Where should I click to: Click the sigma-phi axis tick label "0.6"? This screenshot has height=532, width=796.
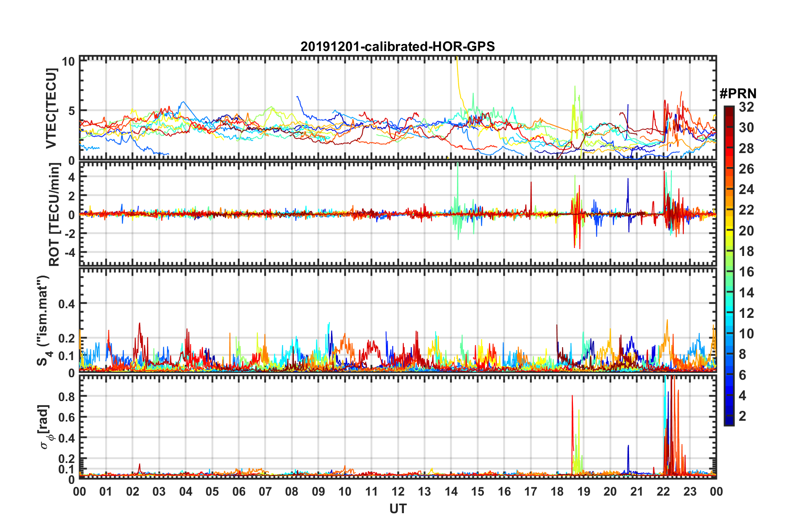[67, 417]
